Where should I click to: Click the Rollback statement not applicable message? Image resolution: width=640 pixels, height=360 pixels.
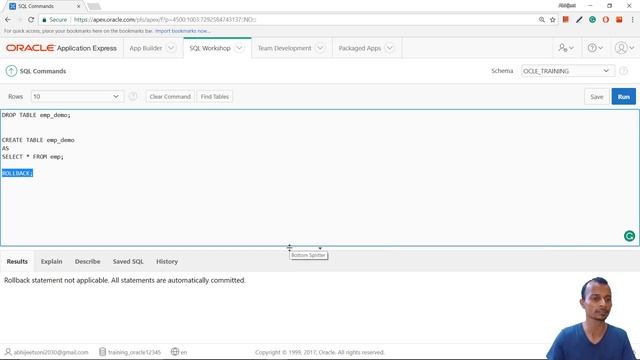tap(125, 280)
